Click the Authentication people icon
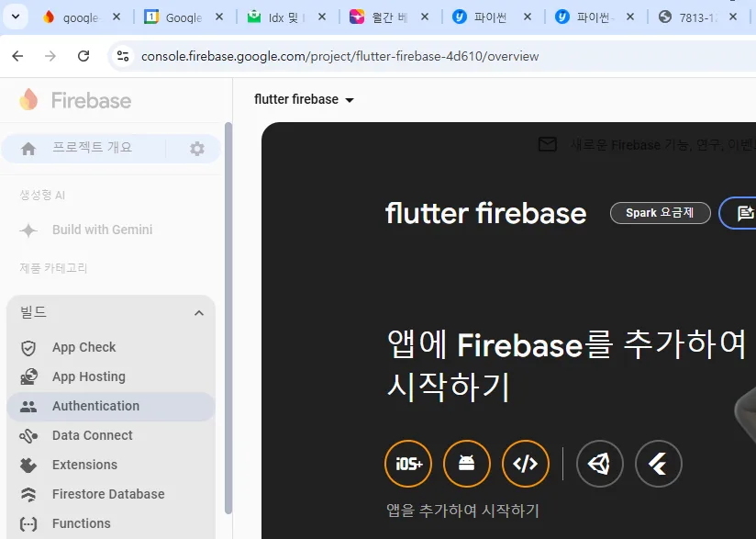This screenshot has width=756, height=539. click(x=28, y=407)
